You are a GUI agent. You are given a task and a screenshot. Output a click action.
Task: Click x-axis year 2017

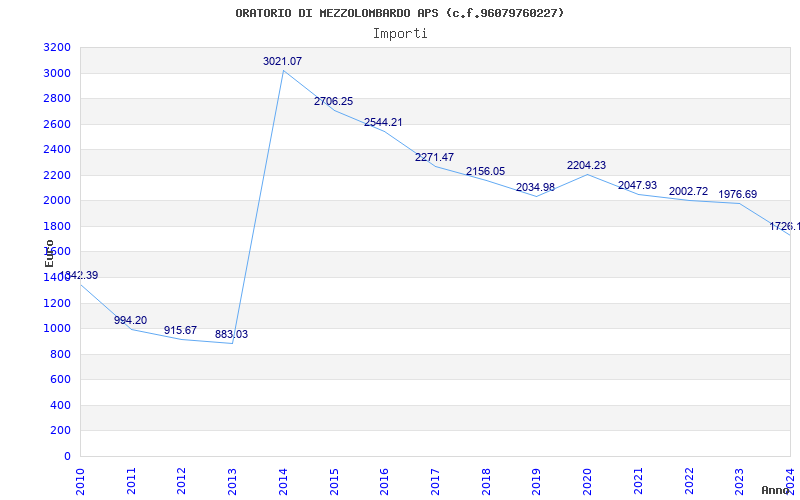435,482
